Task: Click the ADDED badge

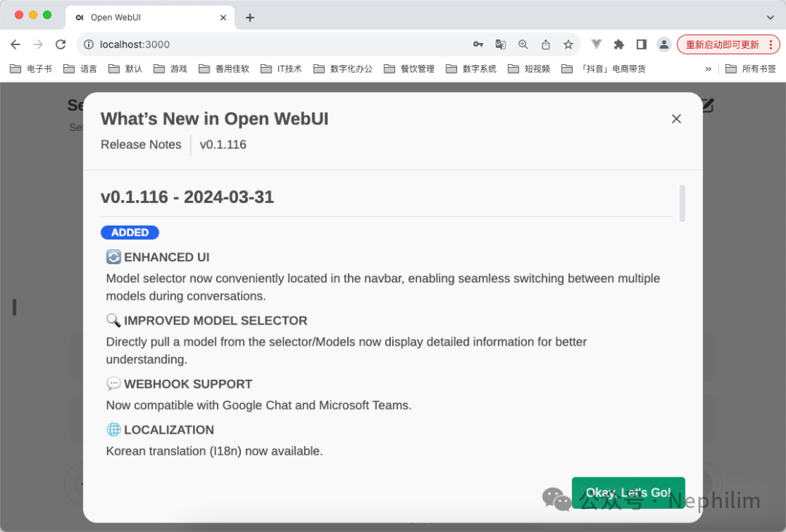Action: coord(130,233)
